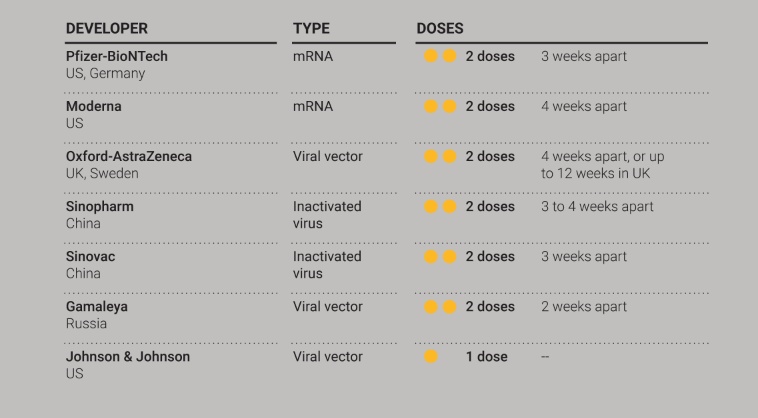The image size is (758, 418).
Task: Select the dose dots for Oxford-AstraZeneca
Action: click(440, 157)
